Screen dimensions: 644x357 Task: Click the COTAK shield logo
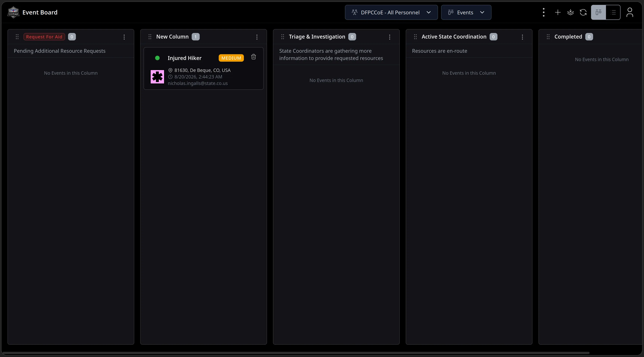(x=13, y=12)
